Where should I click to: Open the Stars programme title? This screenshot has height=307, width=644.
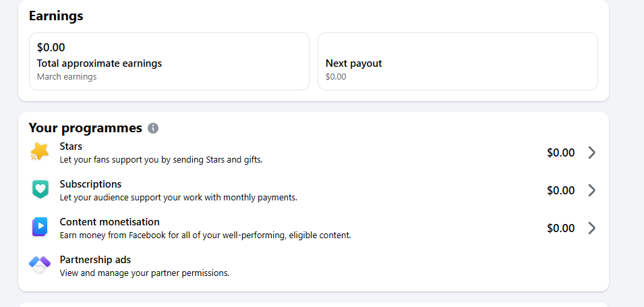pyautogui.click(x=71, y=146)
